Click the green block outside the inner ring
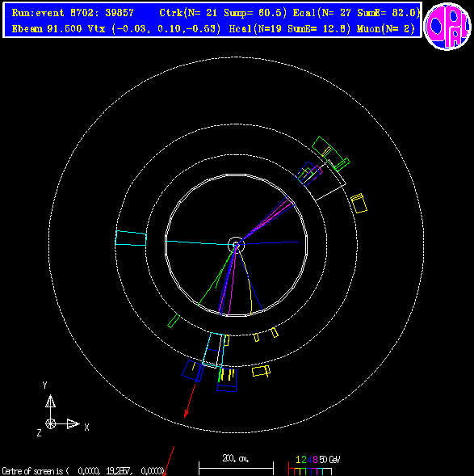Screen dimensions: 474x476 click(x=174, y=321)
